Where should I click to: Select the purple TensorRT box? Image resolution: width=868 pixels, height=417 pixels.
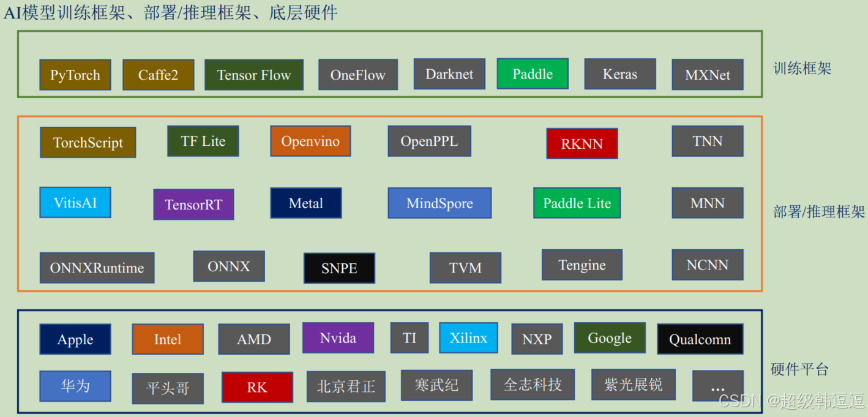pyautogui.click(x=193, y=205)
